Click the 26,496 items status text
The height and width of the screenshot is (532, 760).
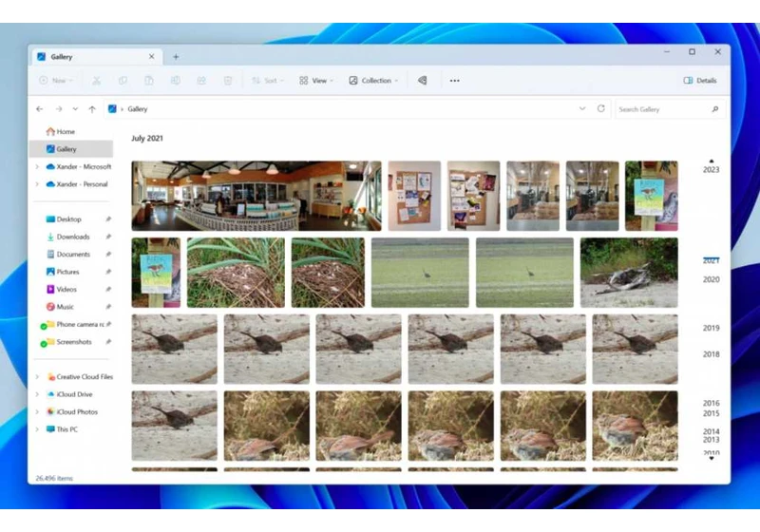[x=54, y=478]
